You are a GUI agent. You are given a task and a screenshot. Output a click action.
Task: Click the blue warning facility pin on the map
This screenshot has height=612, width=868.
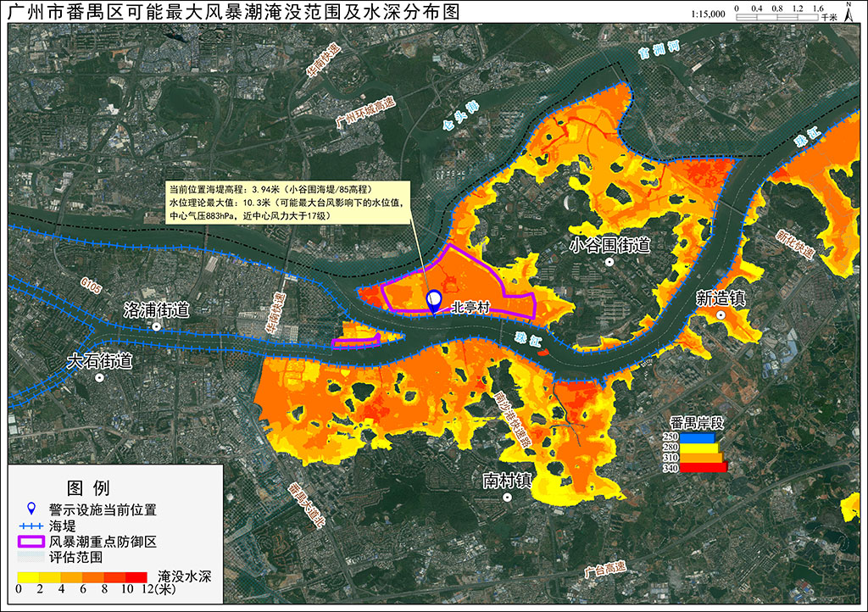(x=434, y=302)
